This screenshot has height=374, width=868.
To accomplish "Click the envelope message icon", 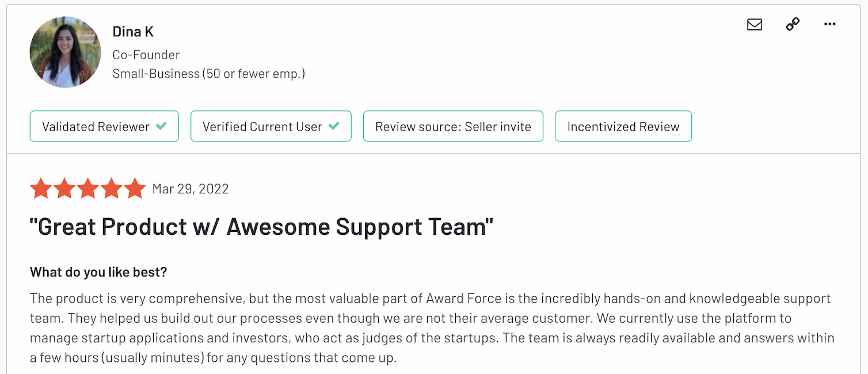I will [754, 24].
